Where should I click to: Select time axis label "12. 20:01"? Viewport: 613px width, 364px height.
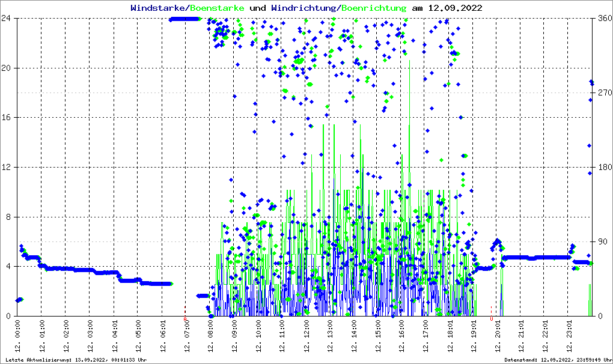[x=497, y=336]
